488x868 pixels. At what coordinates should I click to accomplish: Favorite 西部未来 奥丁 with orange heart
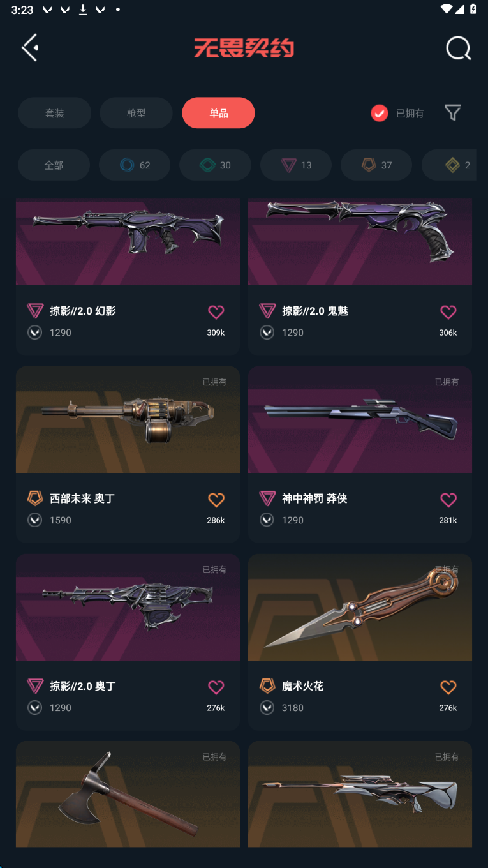[x=216, y=499]
